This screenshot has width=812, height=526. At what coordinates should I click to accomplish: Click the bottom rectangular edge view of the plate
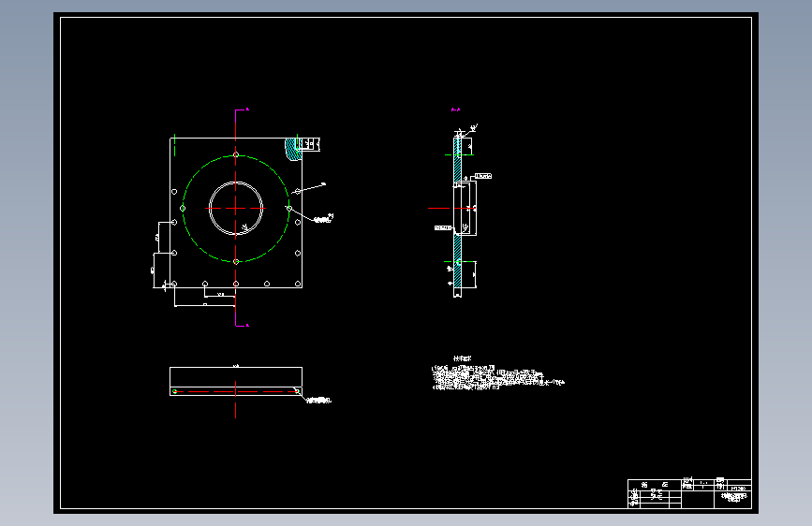pyautogui.click(x=236, y=381)
